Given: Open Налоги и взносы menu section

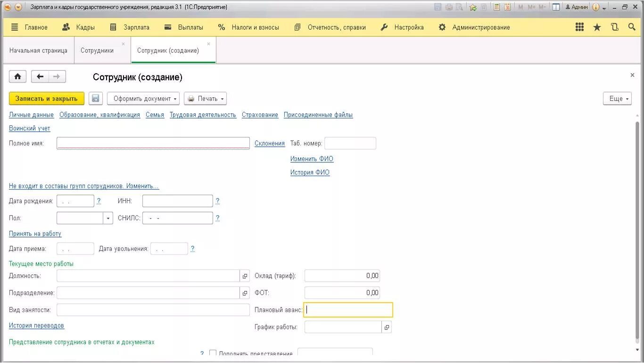Looking at the screenshot, I should (x=248, y=27).
